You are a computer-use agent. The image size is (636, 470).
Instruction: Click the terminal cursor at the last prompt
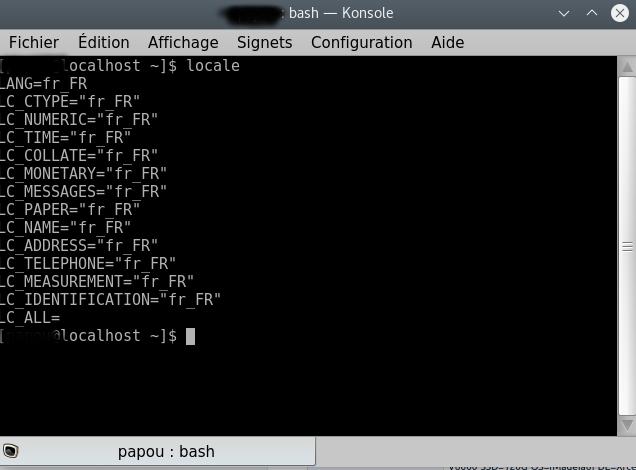coord(190,336)
